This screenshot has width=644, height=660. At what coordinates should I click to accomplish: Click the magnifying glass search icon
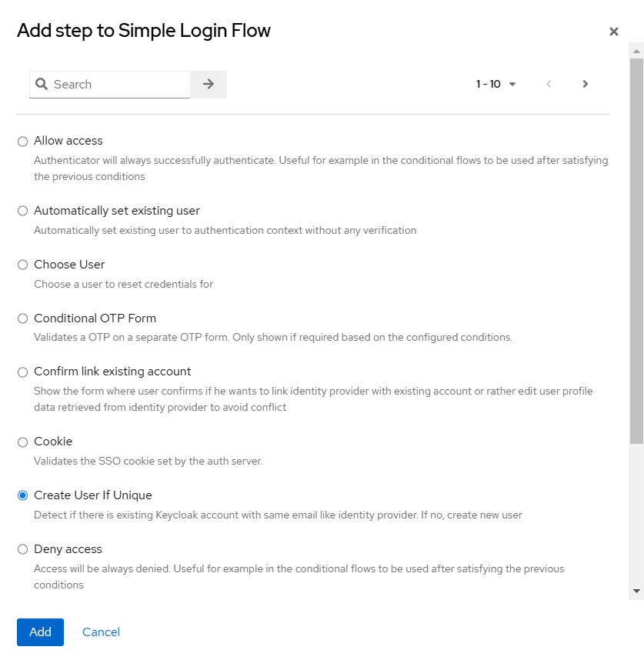coord(41,85)
